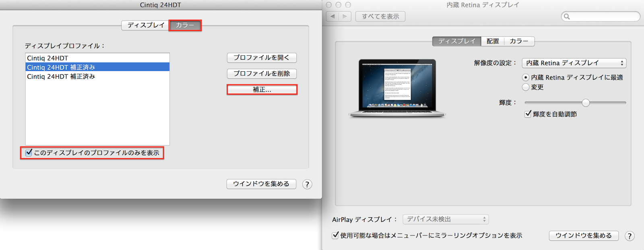Toggle 輝度を自動調節 checkbox

tap(528, 114)
